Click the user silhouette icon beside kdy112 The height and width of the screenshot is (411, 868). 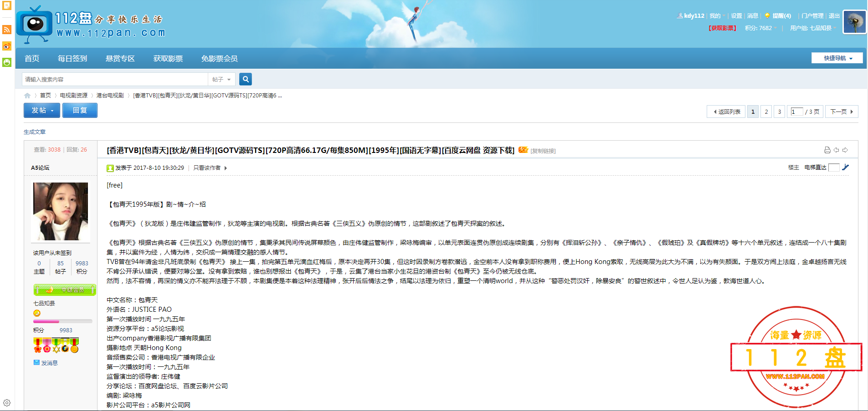680,15
